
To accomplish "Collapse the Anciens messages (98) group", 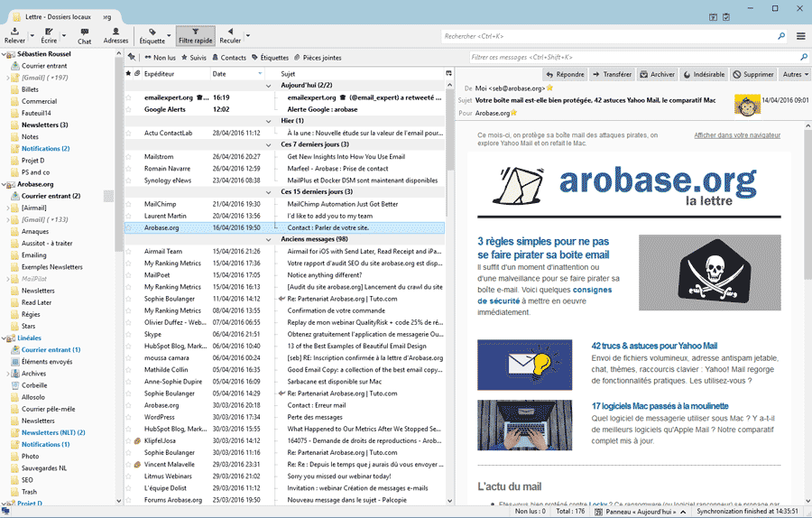I will pos(268,240).
